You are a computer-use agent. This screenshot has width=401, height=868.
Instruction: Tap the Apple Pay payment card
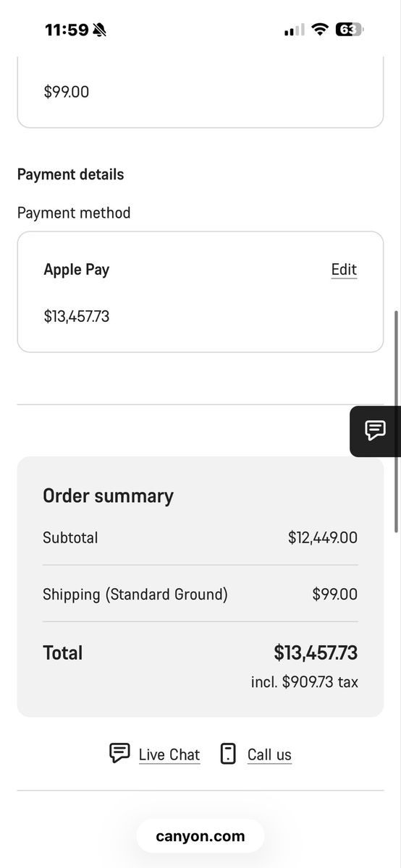pyautogui.click(x=200, y=292)
